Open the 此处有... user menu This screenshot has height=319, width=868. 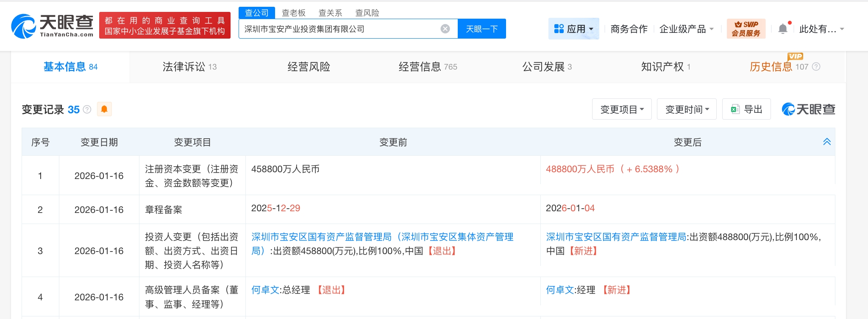coord(821,29)
